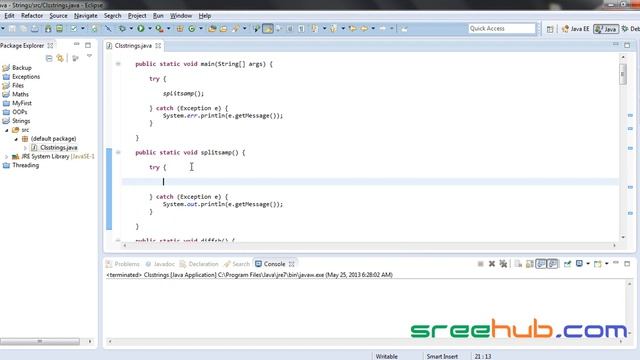Image resolution: width=640 pixels, height=360 pixels.
Task: Open the Source menu
Action: coord(58,16)
